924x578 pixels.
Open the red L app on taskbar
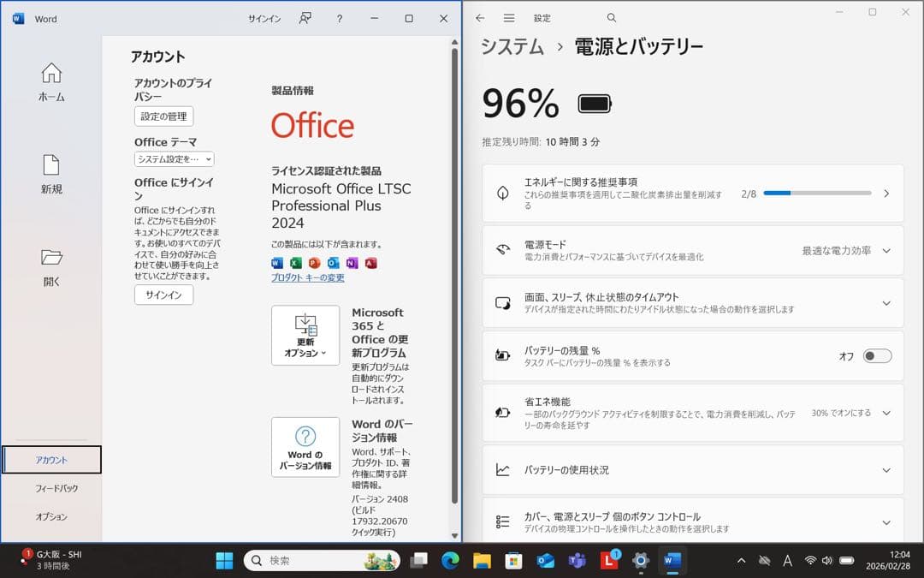pyautogui.click(x=609, y=560)
